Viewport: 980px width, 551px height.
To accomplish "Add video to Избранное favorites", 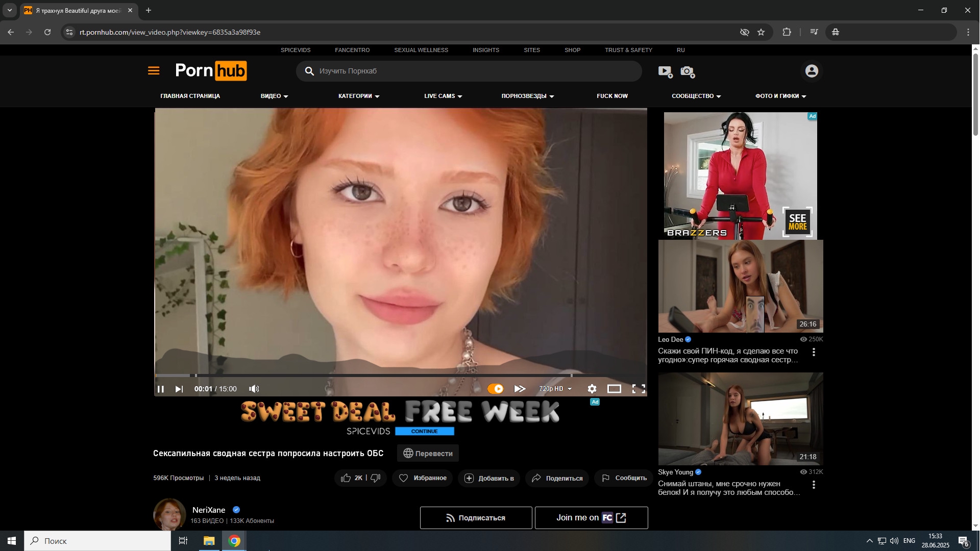I will tap(423, 478).
